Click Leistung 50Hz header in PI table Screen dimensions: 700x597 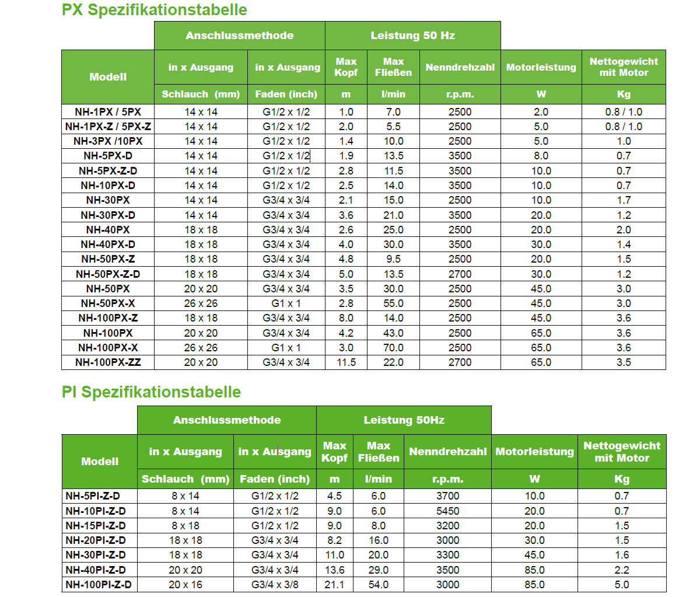[404, 420]
